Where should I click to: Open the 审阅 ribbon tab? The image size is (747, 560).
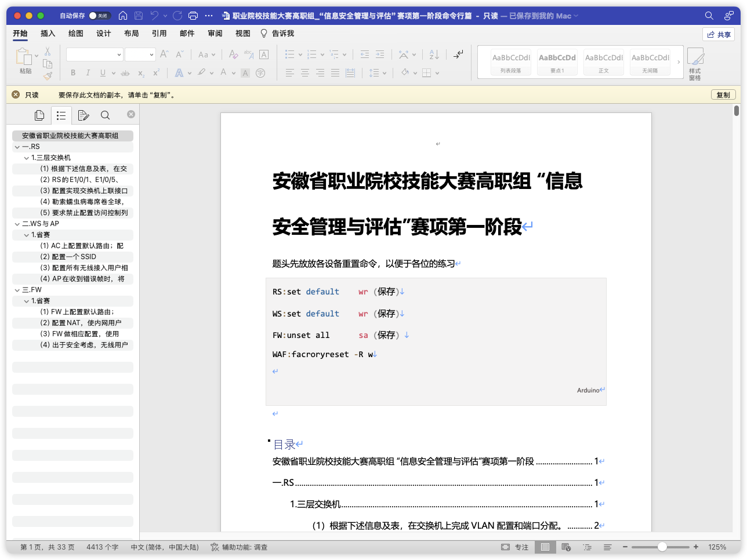coord(215,33)
